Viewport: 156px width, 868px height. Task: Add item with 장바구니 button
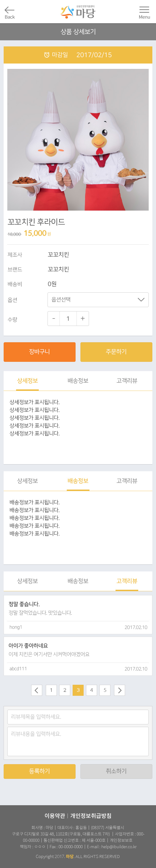coord(40,352)
